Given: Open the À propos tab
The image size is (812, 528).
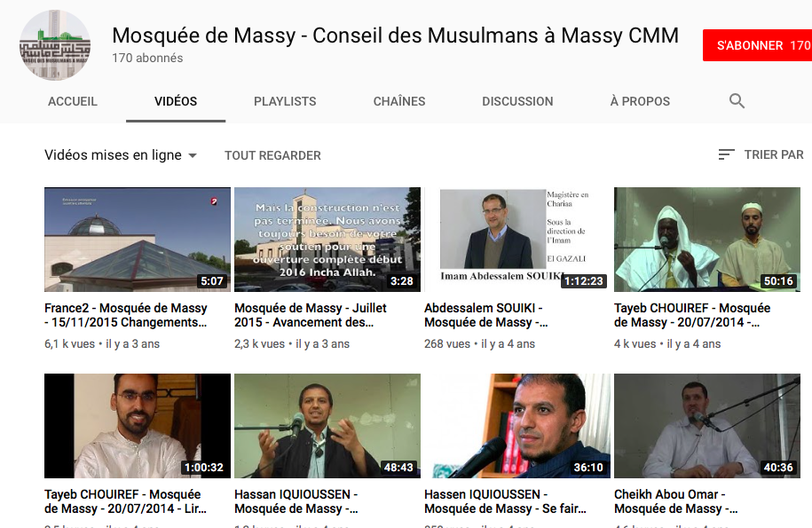Looking at the screenshot, I should click(x=640, y=101).
